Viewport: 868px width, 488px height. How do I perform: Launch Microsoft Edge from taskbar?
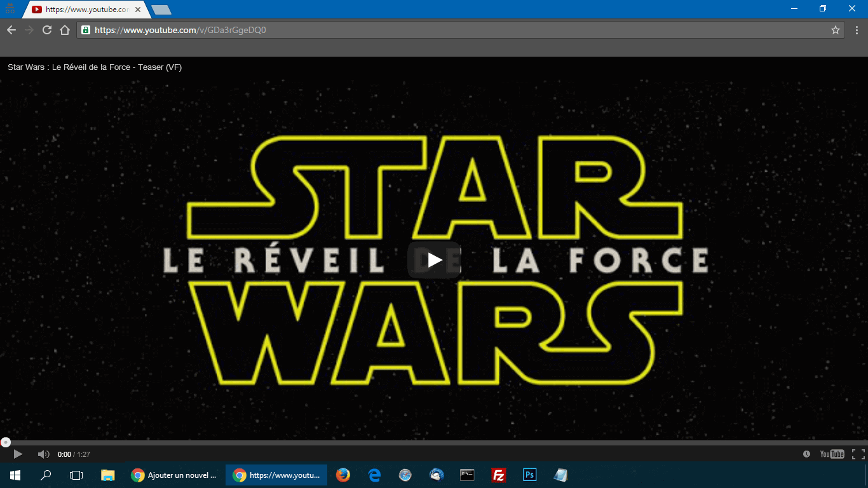click(x=374, y=475)
